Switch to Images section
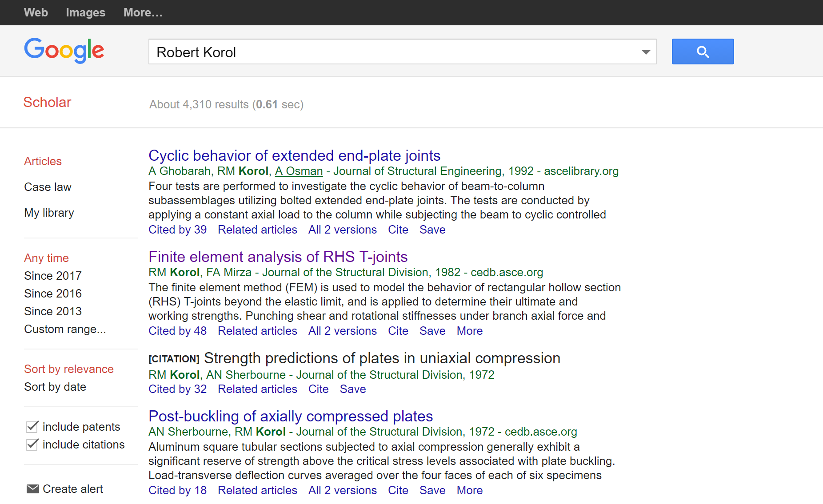 click(x=85, y=12)
